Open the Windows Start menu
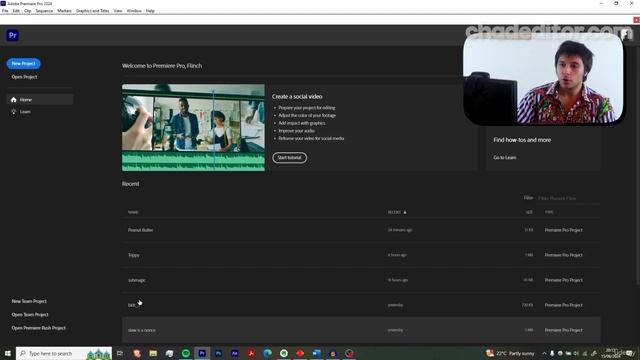 tap(7, 353)
